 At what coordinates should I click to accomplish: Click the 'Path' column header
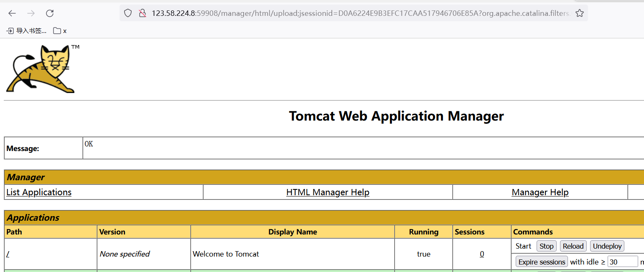pos(51,232)
